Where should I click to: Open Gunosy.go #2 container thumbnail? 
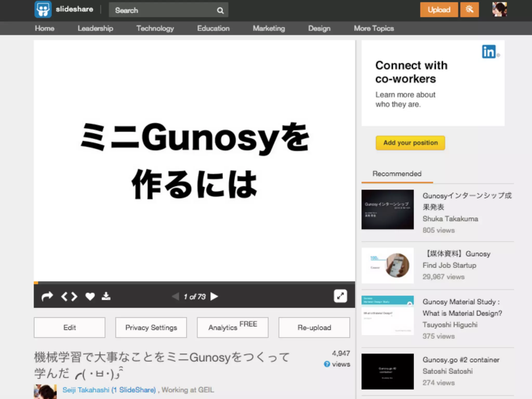click(387, 371)
